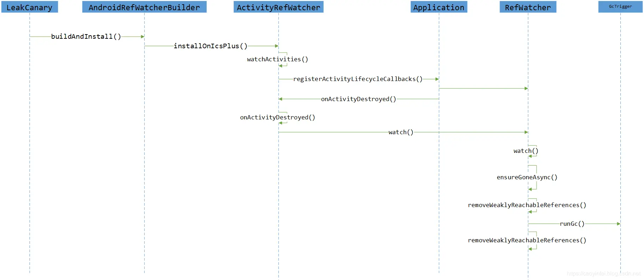Image resolution: width=644 pixels, height=280 pixels.
Task: Select the RefWatcher header box
Action: click(528, 7)
